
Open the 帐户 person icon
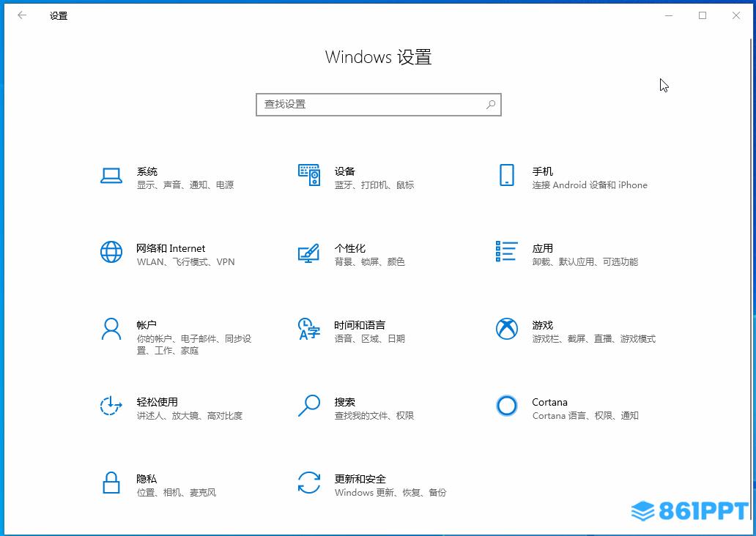coord(111,330)
